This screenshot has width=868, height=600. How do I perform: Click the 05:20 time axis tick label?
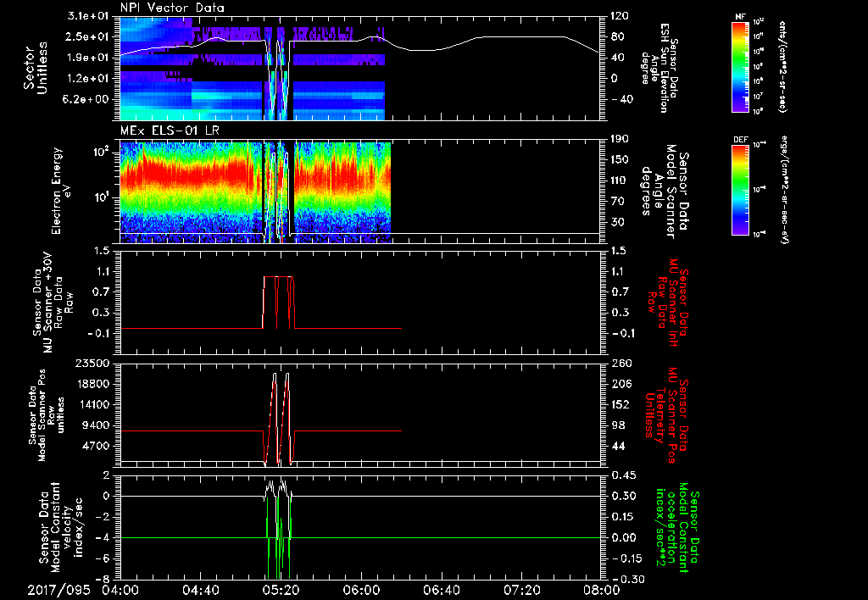pos(281,589)
